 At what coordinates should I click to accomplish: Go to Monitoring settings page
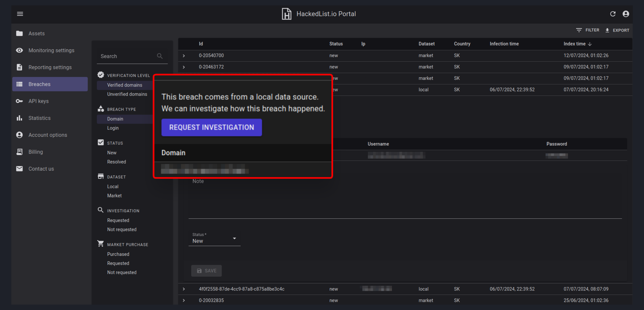click(x=51, y=50)
